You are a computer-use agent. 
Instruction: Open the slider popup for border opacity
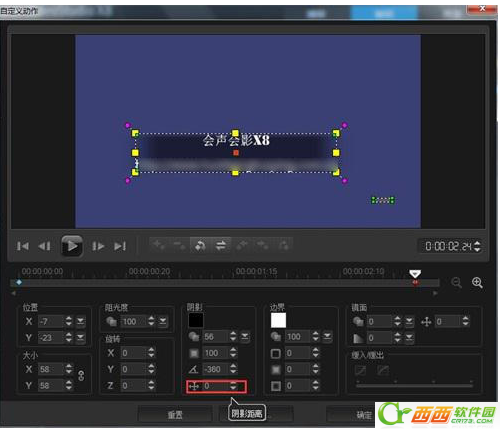pyautogui.click(x=327, y=336)
